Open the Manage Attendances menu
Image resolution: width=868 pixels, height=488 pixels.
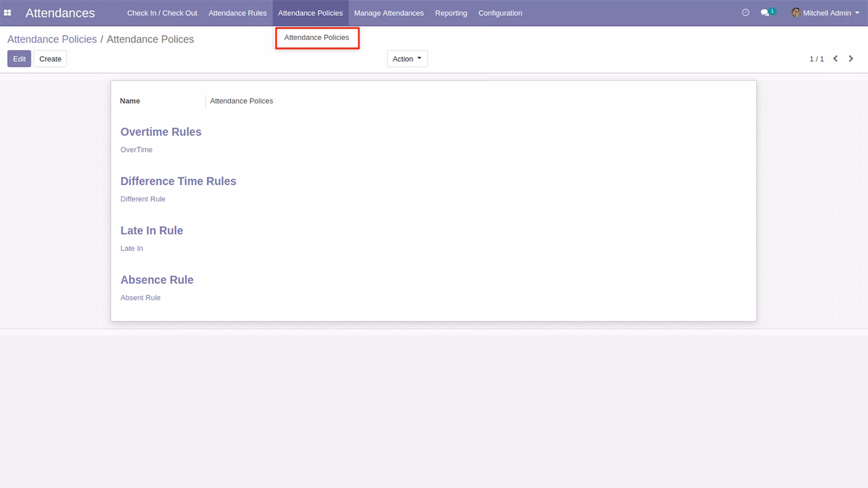tap(389, 13)
